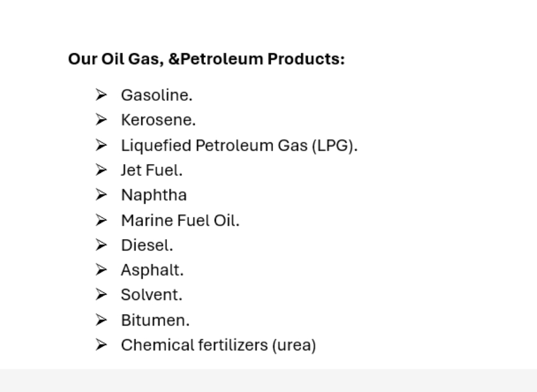Place cursor in the Bitumen text
The height and width of the screenshot is (392, 537).
[x=155, y=321]
